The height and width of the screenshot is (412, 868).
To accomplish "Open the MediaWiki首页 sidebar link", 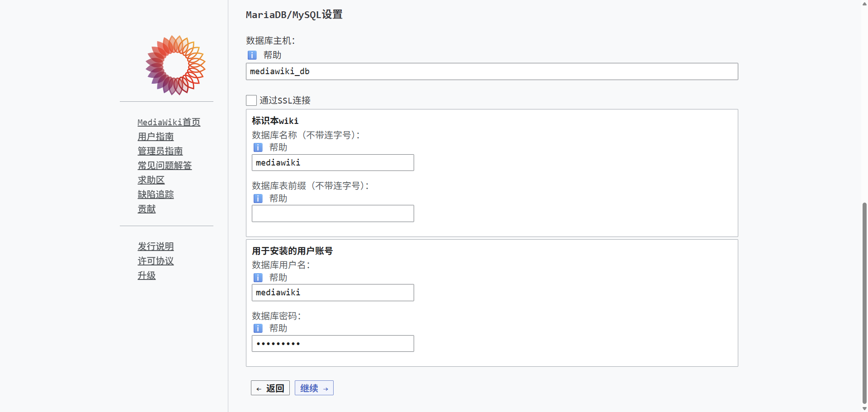I will tap(169, 122).
